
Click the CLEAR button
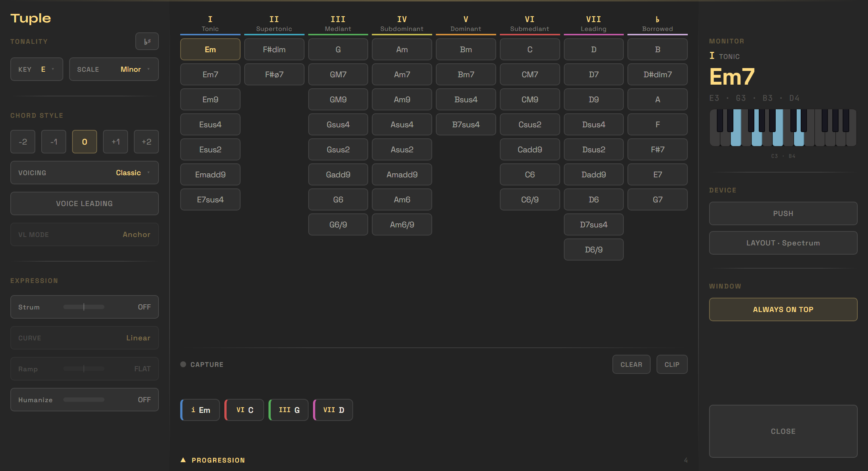click(632, 364)
